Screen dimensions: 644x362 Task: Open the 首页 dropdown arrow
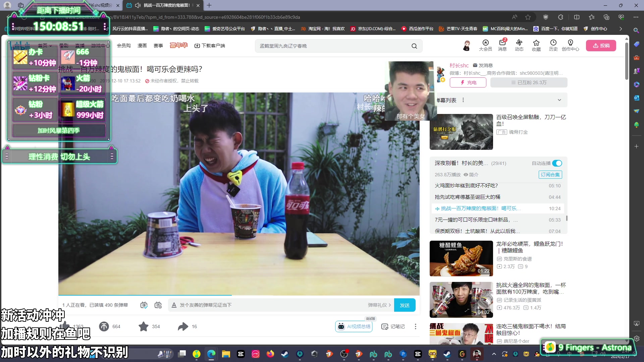coord(50,46)
